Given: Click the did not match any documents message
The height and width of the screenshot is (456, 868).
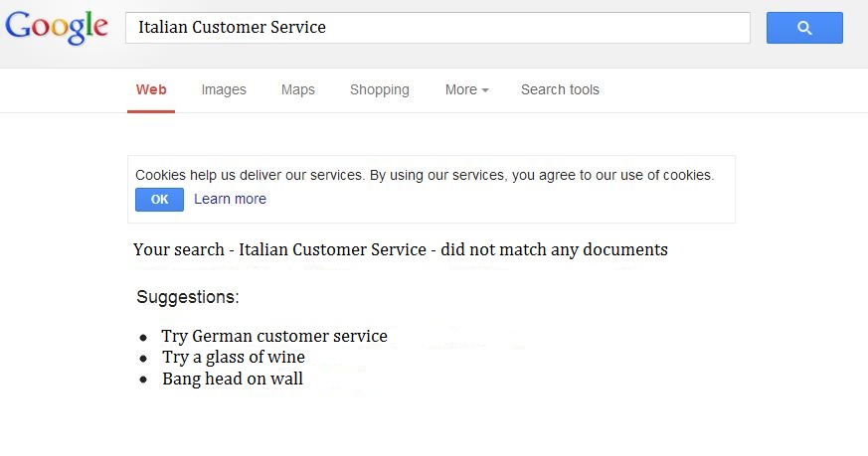Looking at the screenshot, I should pyautogui.click(x=401, y=249).
